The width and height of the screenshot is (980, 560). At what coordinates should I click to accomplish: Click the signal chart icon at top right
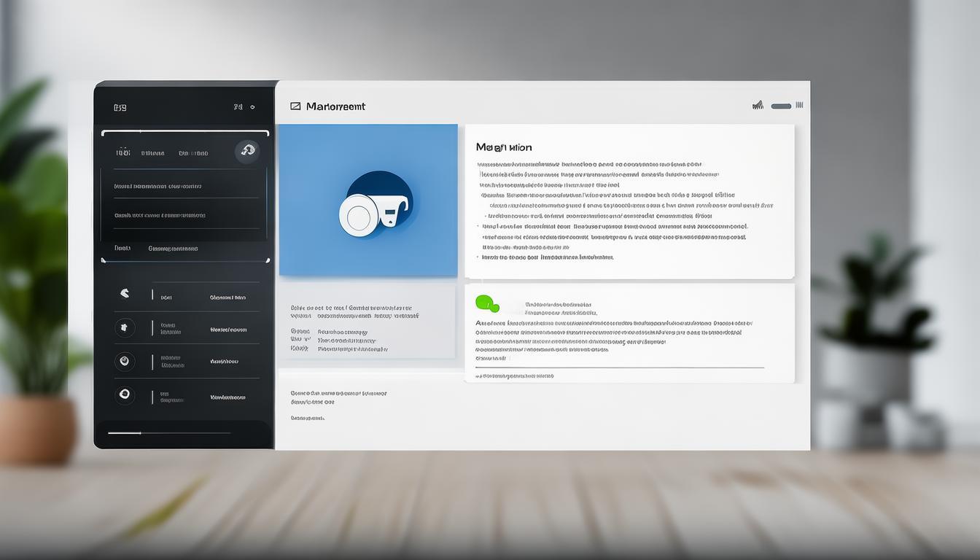[x=758, y=106]
